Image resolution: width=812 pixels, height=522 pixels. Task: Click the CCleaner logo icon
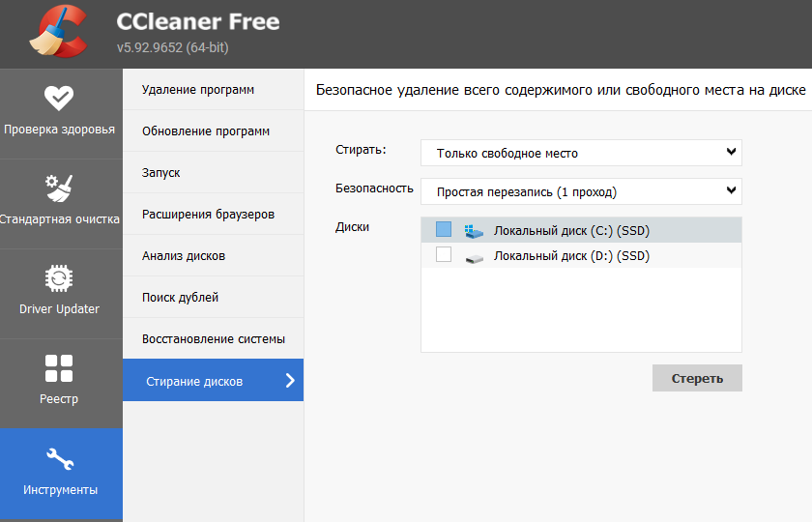coord(59,31)
